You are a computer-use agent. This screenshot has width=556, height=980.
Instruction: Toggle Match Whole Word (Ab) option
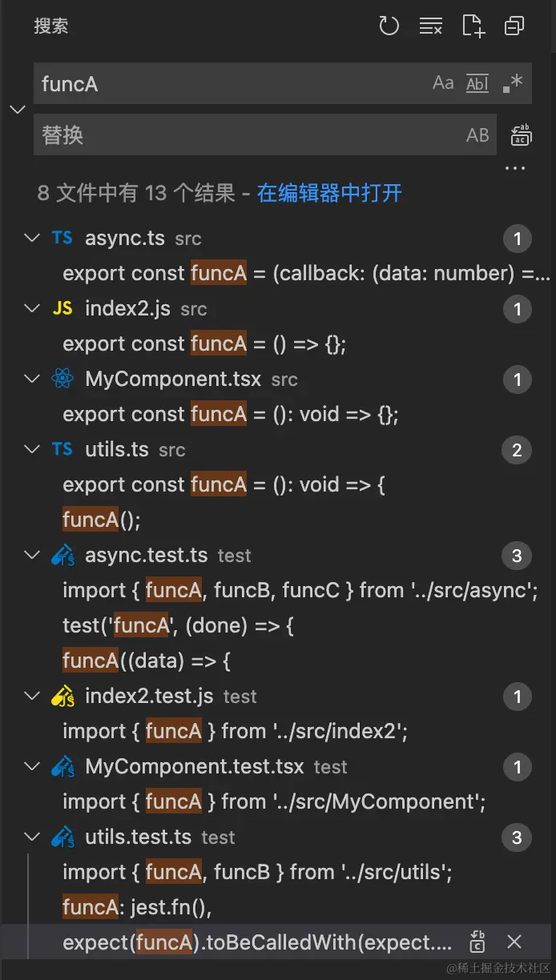pyautogui.click(x=477, y=83)
